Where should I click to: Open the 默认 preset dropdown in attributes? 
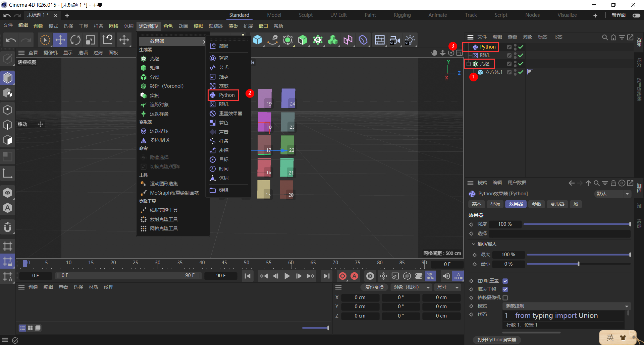612,194
